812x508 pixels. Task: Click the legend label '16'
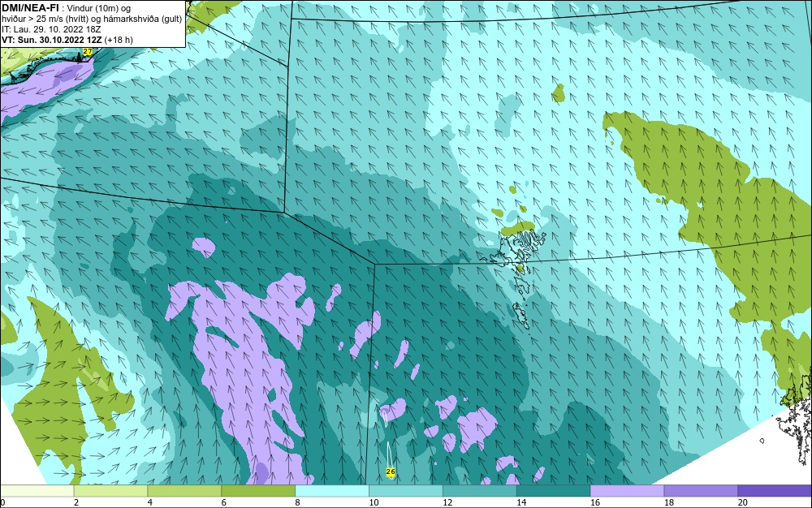[x=595, y=502]
